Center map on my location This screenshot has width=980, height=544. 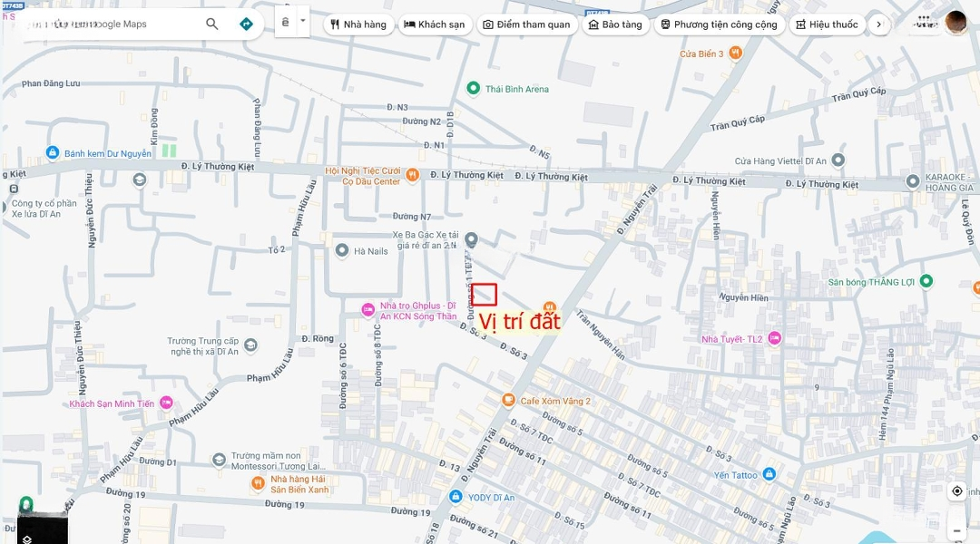(957, 491)
